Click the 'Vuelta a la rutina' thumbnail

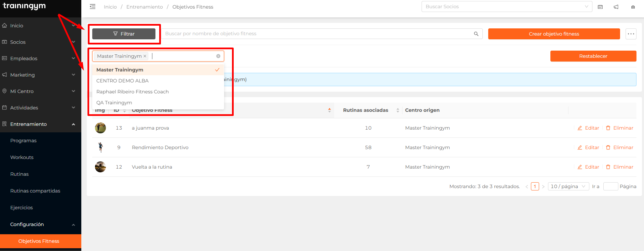coord(100,167)
